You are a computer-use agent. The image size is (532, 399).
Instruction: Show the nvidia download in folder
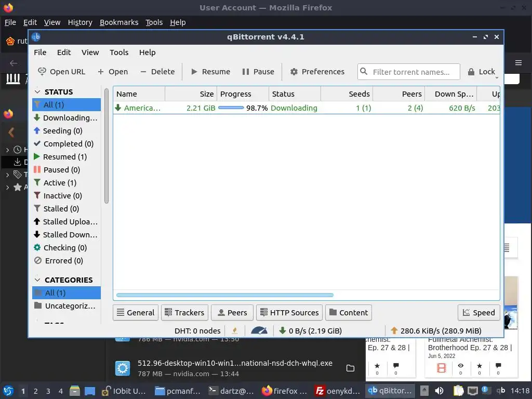coord(350,368)
